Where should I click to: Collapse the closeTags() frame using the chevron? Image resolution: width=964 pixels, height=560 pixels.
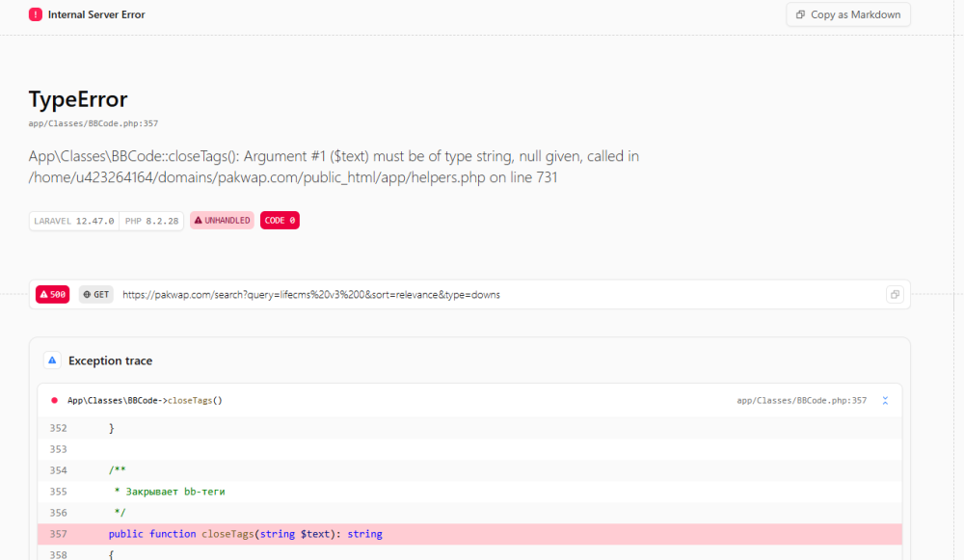click(885, 400)
